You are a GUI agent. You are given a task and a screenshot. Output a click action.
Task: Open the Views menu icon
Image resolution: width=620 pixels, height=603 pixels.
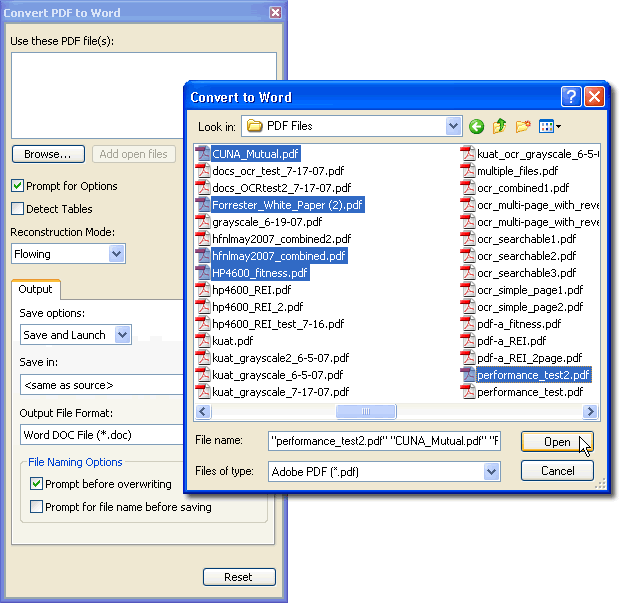[x=549, y=126]
